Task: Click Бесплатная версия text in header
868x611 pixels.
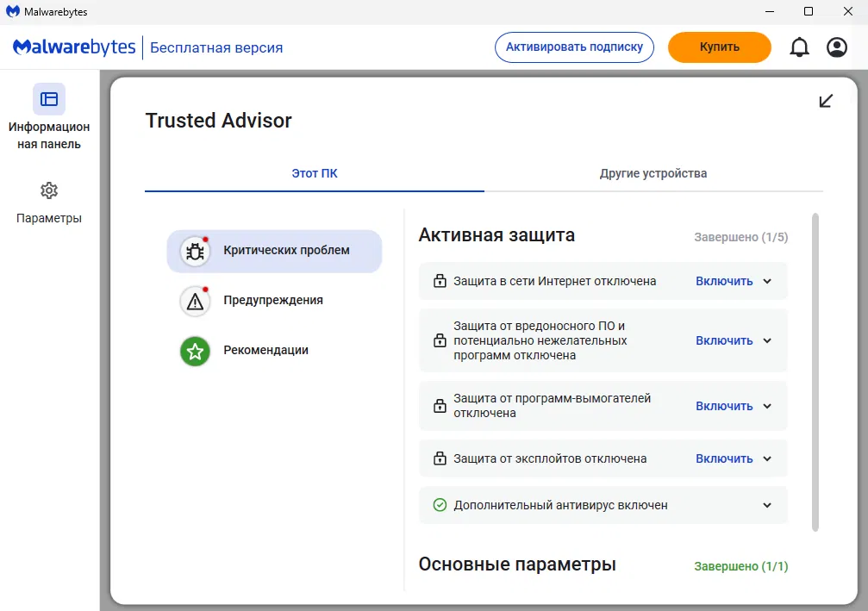Action: click(x=216, y=47)
